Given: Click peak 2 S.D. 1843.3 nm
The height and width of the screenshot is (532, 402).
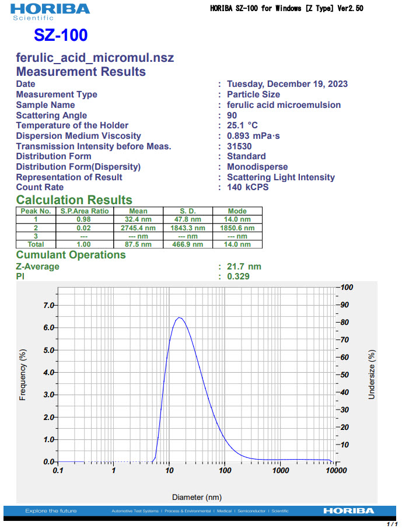Looking at the screenshot, I should point(188,228).
